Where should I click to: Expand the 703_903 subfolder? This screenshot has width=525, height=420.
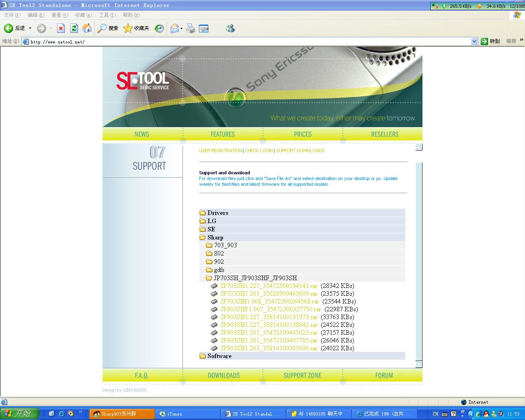(x=225, y=245)
